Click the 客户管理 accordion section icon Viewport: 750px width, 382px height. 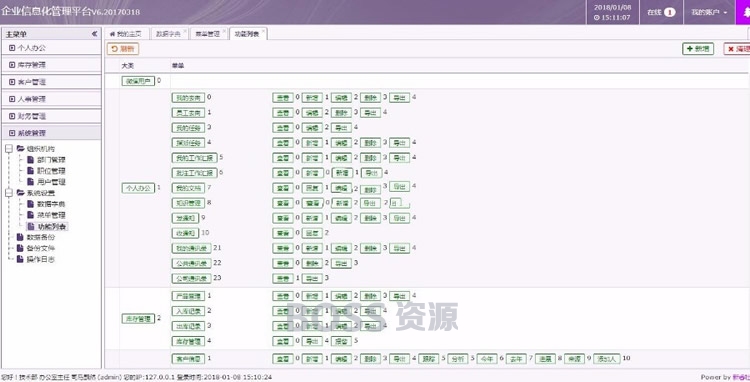(12, 82)
